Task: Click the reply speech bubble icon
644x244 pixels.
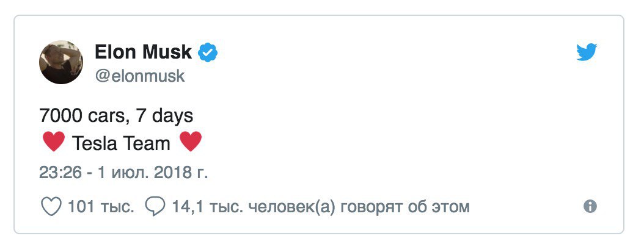Action: pyautogui.click(x=156, y=207)
